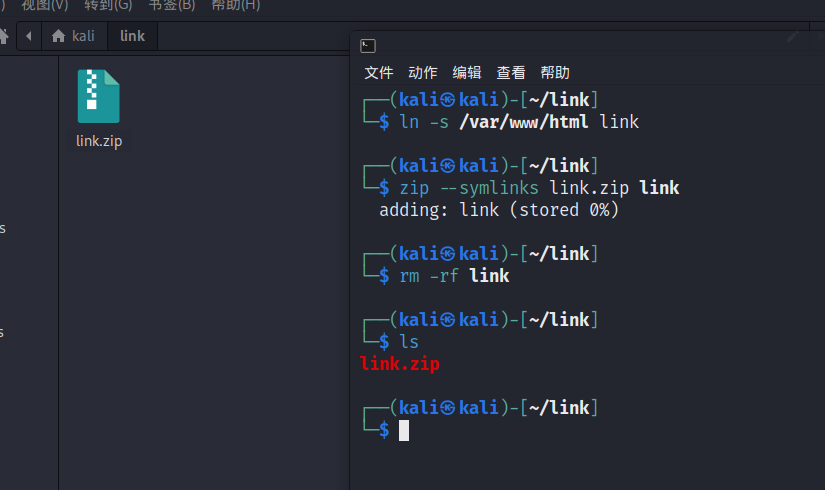
Task: Click the 'ln -s /var/www/html link' command
Action: pos(519,122)
